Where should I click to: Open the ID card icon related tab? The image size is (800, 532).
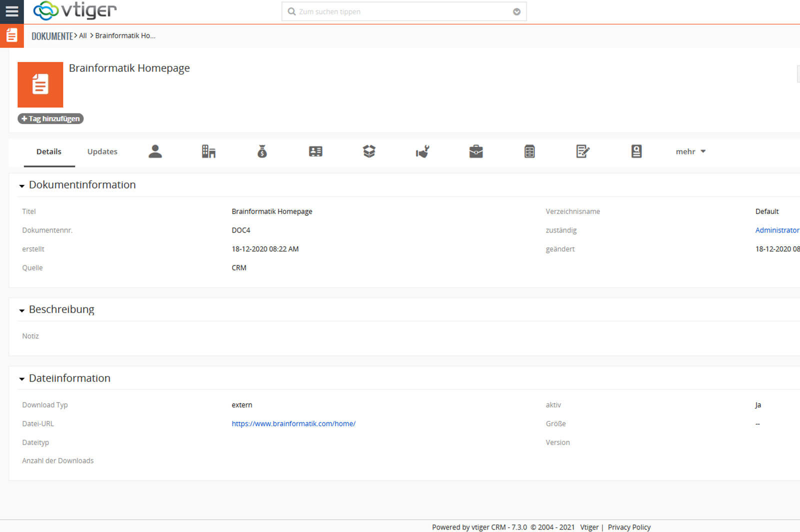click(315, 151)
